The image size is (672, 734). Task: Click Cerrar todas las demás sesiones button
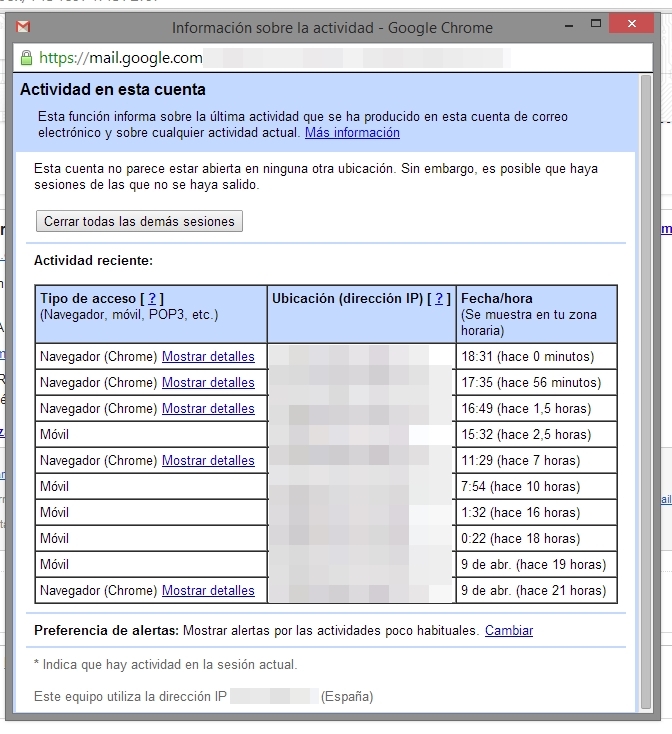pos(139,221)
